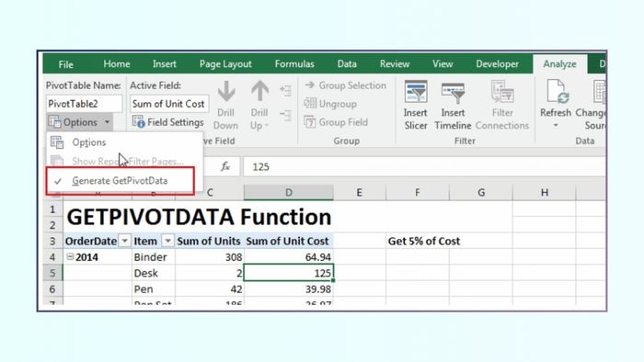This screenshot has height=362, width=644.
Task: Click the Change Data Source icon
Action: pyautogui.click(x=599, y=92)
